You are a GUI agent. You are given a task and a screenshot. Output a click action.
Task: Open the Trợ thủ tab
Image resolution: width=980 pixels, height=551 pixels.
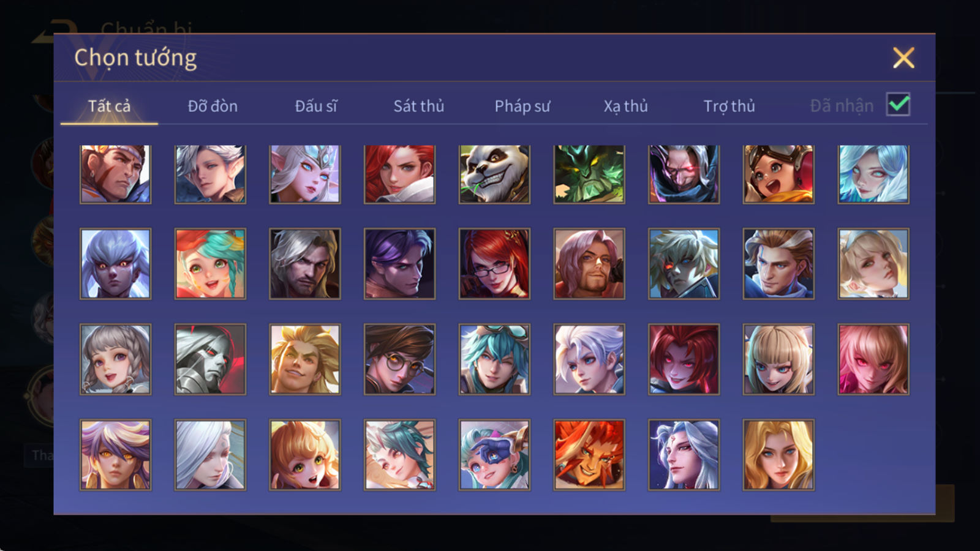pos(729,106)
